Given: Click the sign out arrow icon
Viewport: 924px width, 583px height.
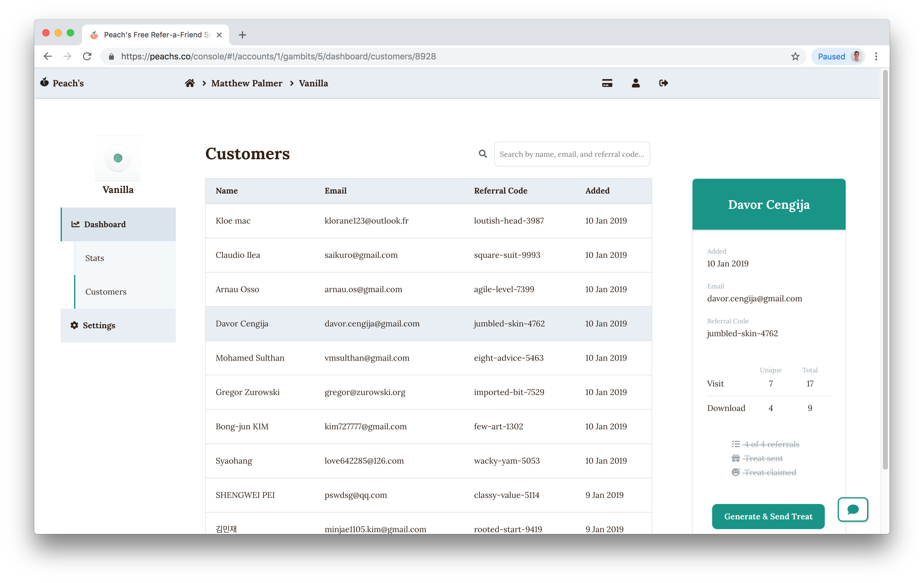Looking at the screenshot, I should tap(663, 83).
